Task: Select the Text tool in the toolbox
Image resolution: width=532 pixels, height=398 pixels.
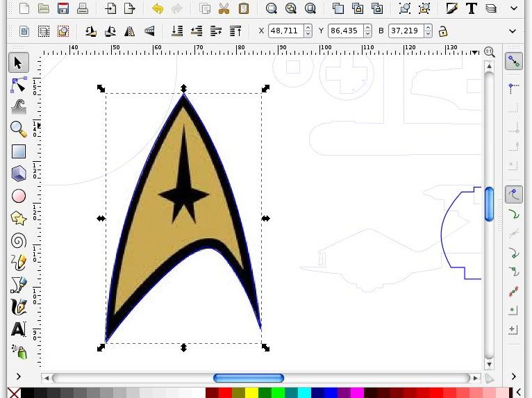Action: pyautogui.click(x=19, y=329)
